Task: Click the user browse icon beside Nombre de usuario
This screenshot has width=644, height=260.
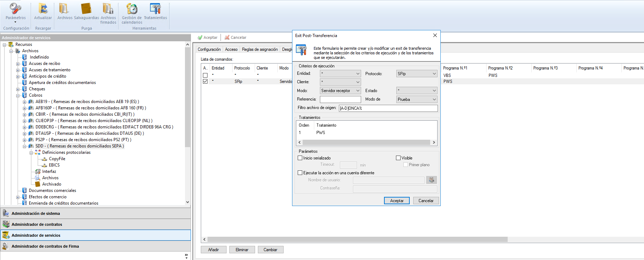Action: tap(431, 180)
